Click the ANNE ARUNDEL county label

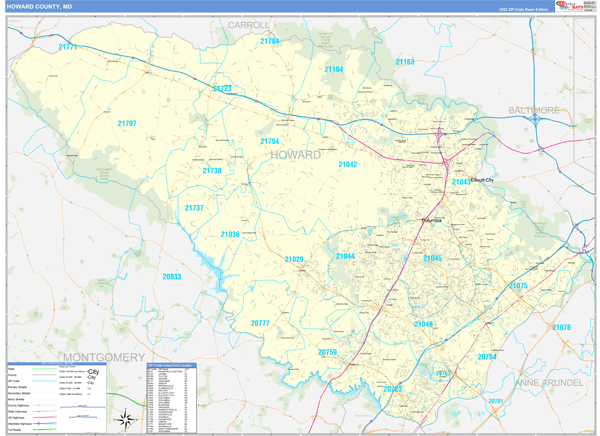555,383
